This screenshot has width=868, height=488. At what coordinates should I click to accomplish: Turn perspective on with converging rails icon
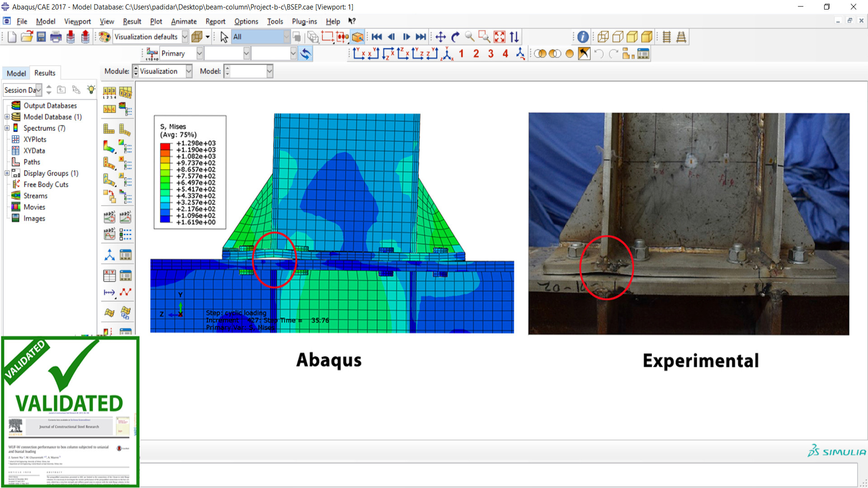coord(681,37)
